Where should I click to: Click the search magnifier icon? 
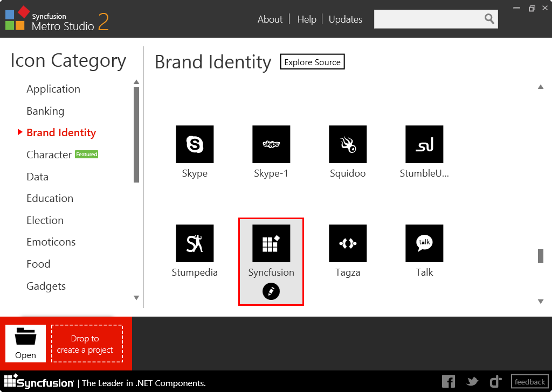click(x=489, y=19)
